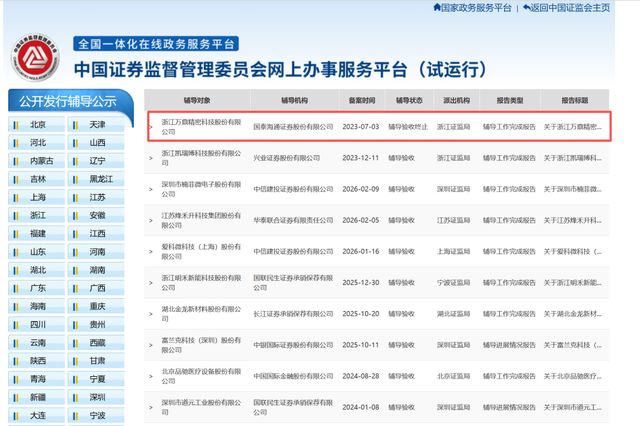Click the home icon beside 国家政务服务平台
The image size is (640, 426).
click(437, 7)
